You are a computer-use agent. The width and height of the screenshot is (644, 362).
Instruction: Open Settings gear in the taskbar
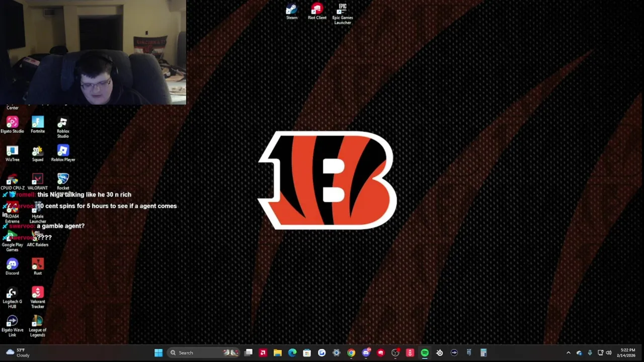[x=337, y=353]
